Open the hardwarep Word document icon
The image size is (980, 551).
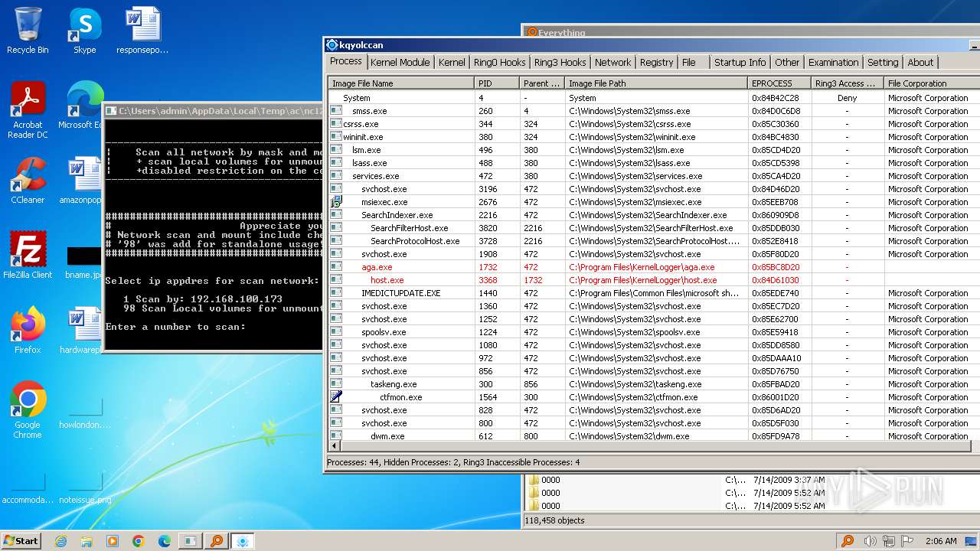[84, 331]
